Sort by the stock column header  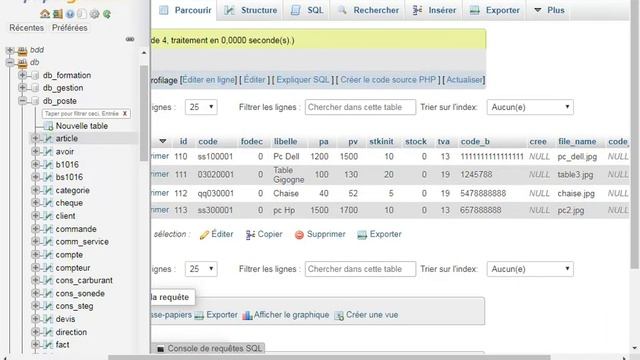tap(416, 141)
